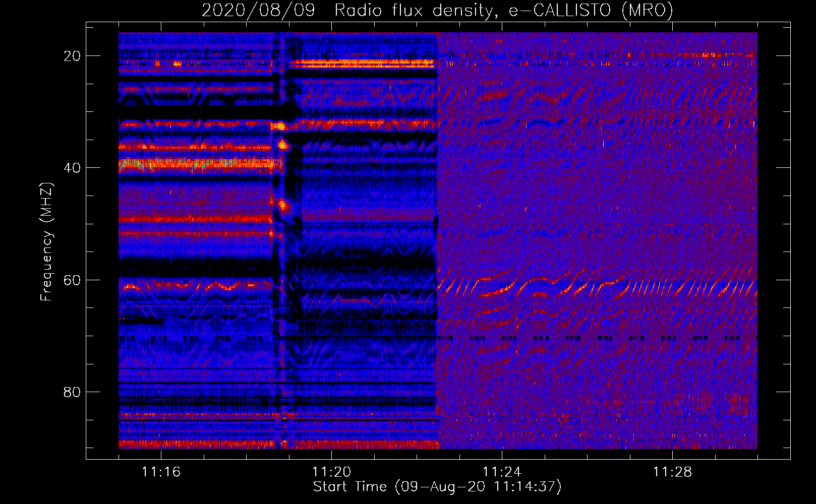Click the 'Frequency (MHZ)' axis label
Viewport: 816px width, 504px height.
[46, 241]
